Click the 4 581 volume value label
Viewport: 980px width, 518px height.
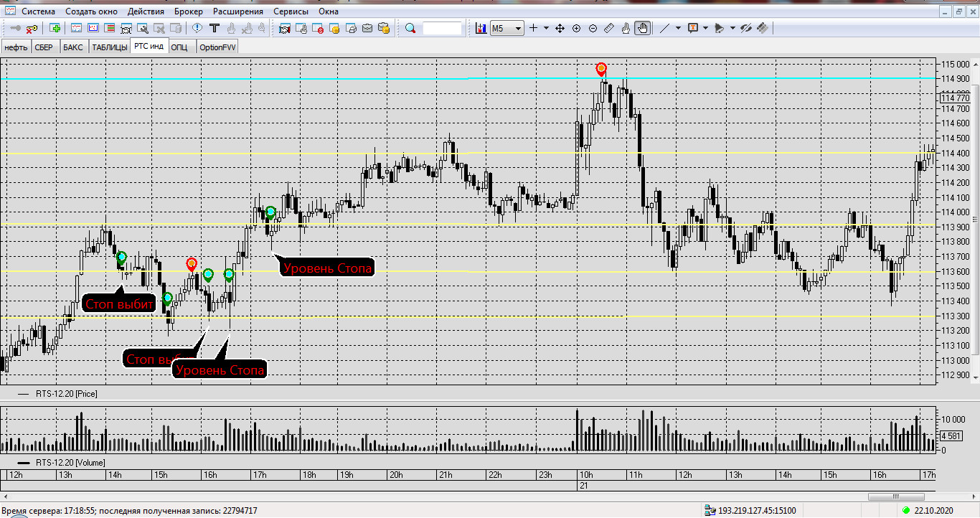[x=951, y=435]
